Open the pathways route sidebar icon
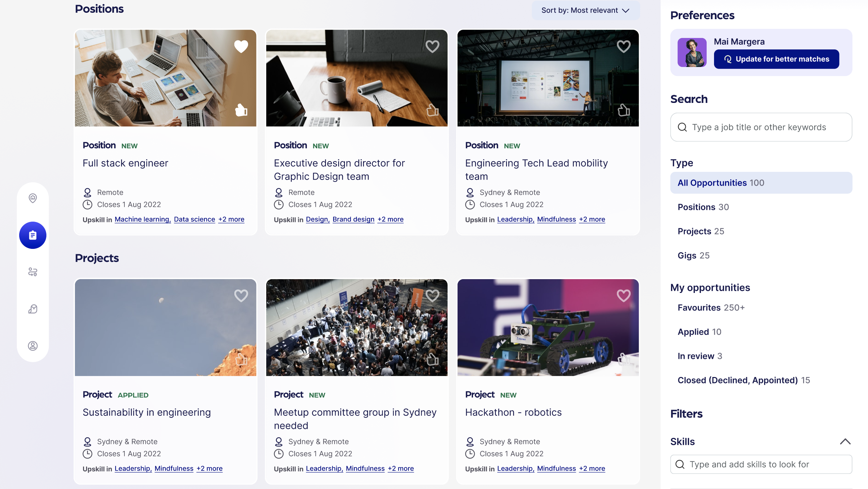The width and height of the screenshot is (868, 489). point(33,272)
